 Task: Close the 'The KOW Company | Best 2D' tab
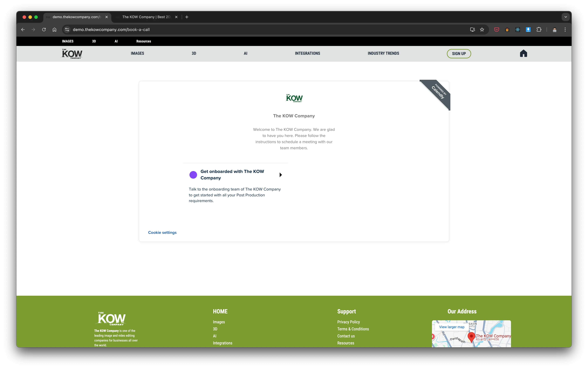point(176,17)
